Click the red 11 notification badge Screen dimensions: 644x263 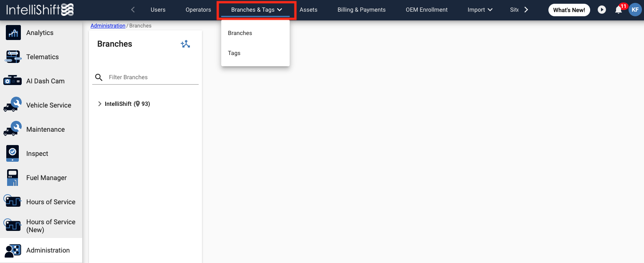pyautogui.click(x=624, y=6)
